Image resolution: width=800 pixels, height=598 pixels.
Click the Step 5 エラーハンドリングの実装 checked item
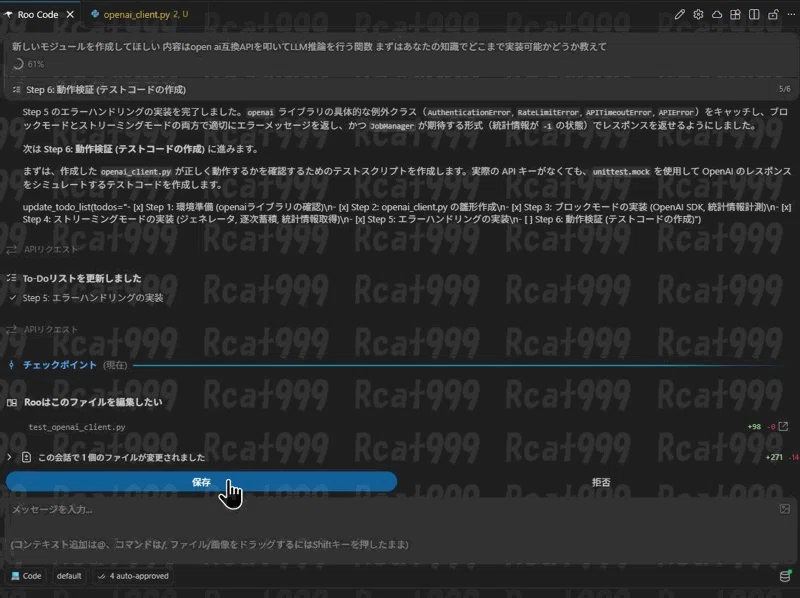[93, 297]
